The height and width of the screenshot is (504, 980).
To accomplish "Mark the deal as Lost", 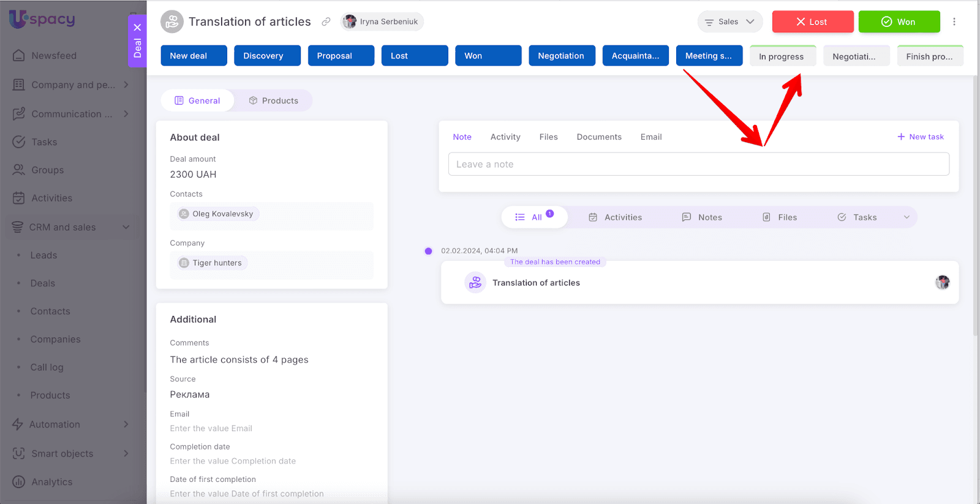I will click(x=812, y=22).
